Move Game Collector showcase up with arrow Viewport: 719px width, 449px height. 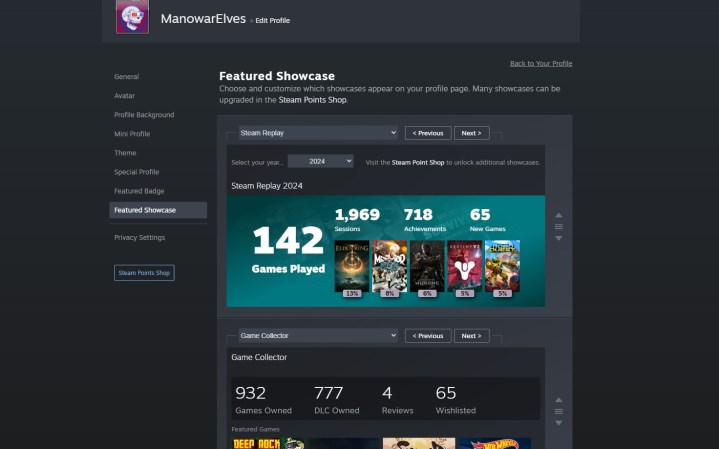click(x=559, y=400)
